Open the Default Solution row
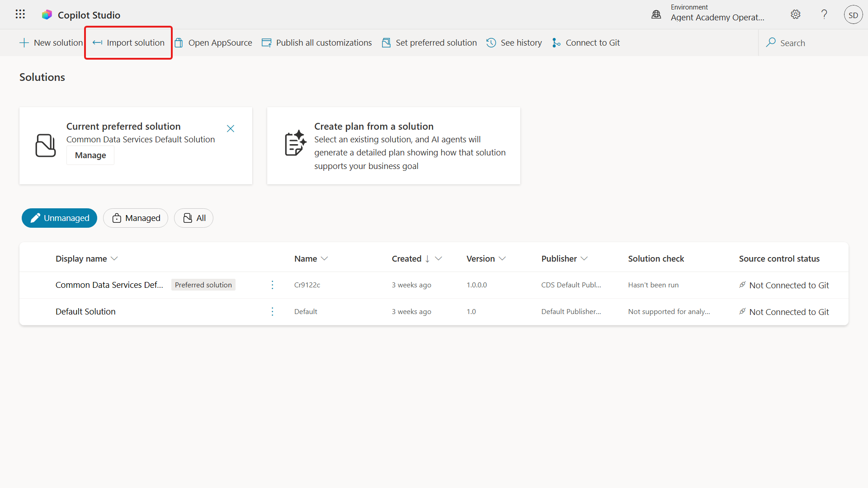Image resolution: width=868 pixels, height=488 pixels. click(x=85, y=311)
